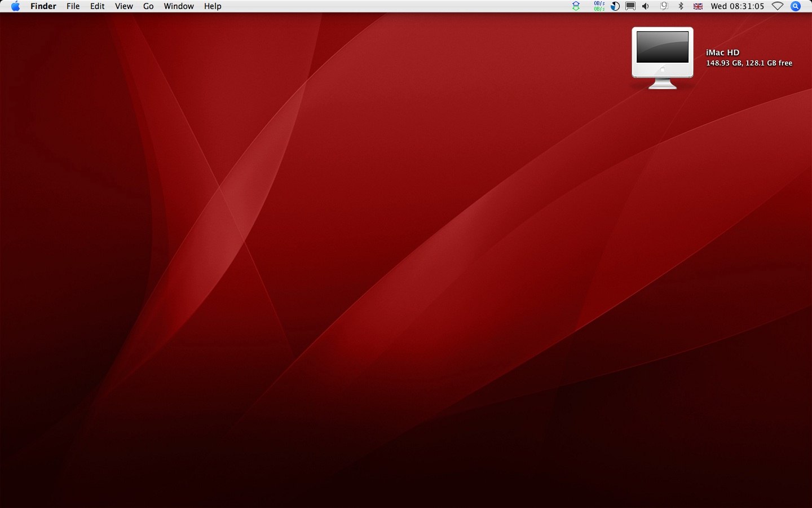This screenshot has height=508, width=812.
Task: Open the AirPort wireless status menu
Action: pos(778,6)
